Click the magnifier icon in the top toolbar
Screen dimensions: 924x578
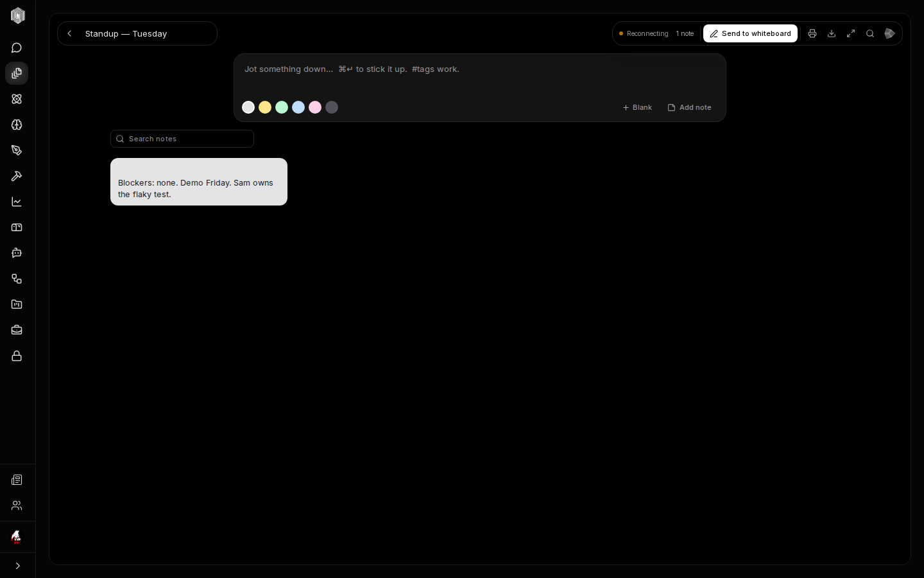870,33
